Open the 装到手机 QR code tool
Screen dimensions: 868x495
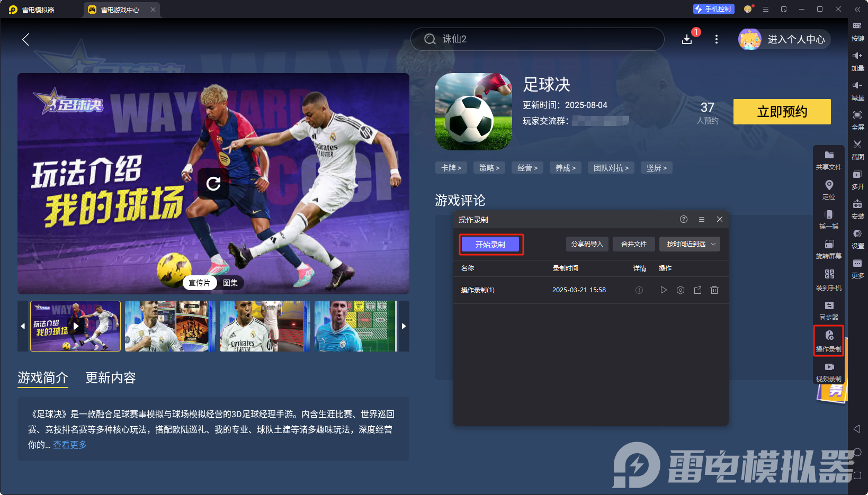pos(829,281)
